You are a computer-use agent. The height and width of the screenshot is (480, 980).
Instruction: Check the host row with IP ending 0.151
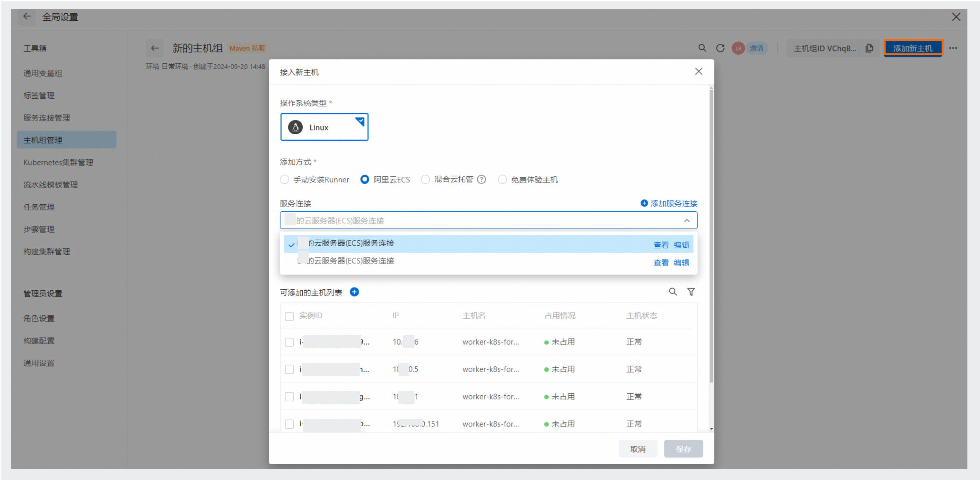pos(289,424)
